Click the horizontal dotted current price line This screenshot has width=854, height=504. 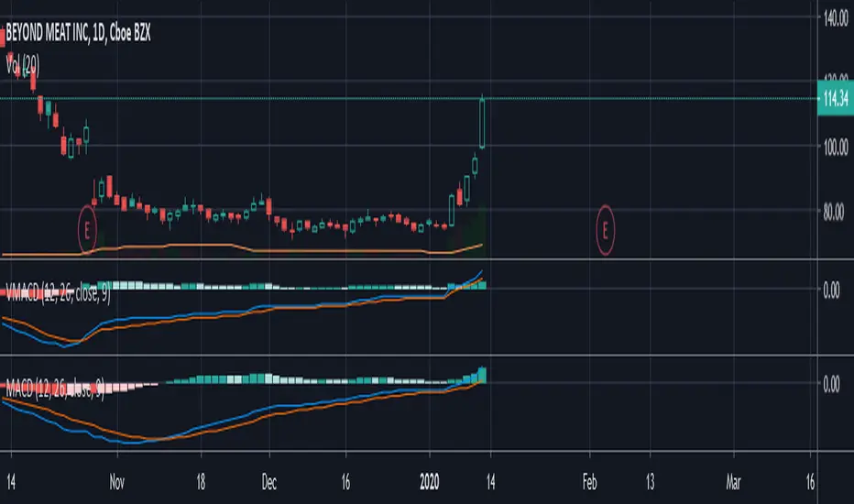coord(409,99)
